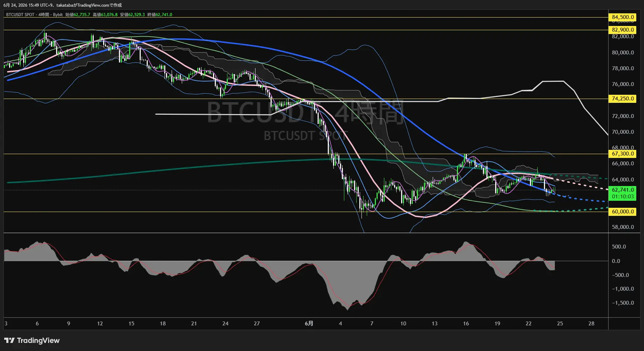Click the 16 date label on time axis
The image size is (644, 351).
coord(466,324)
